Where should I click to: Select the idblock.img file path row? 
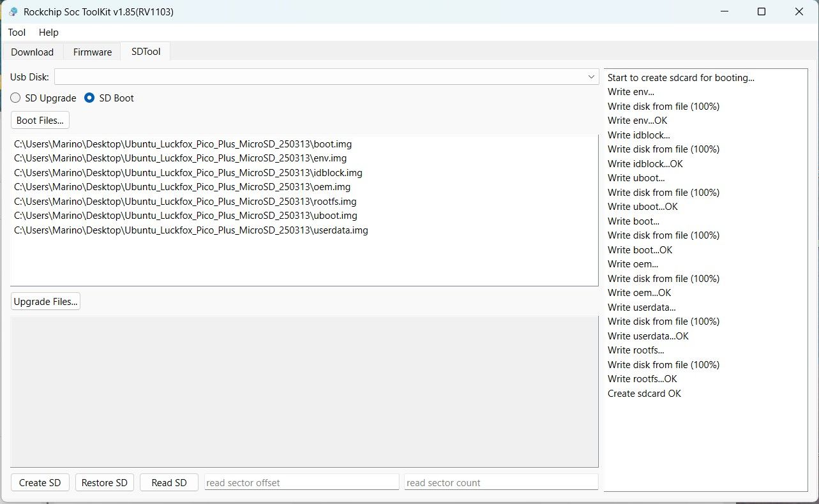pos(188,173)
